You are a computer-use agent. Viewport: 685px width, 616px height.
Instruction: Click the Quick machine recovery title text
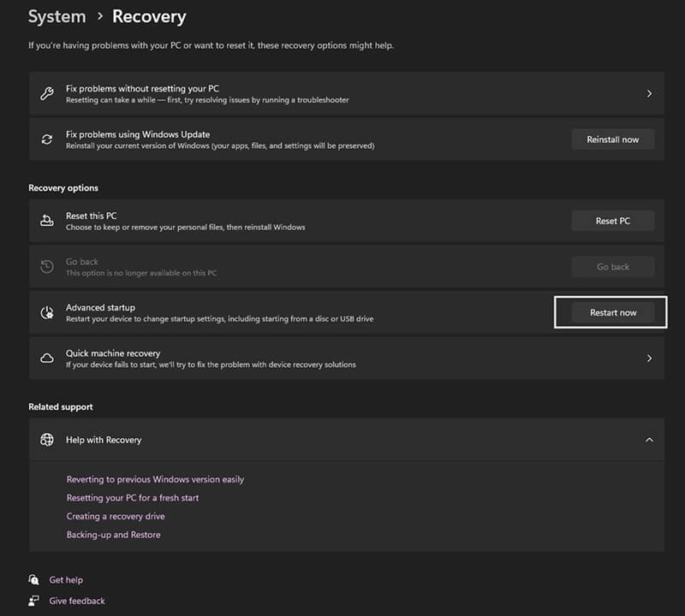point(113,353)
